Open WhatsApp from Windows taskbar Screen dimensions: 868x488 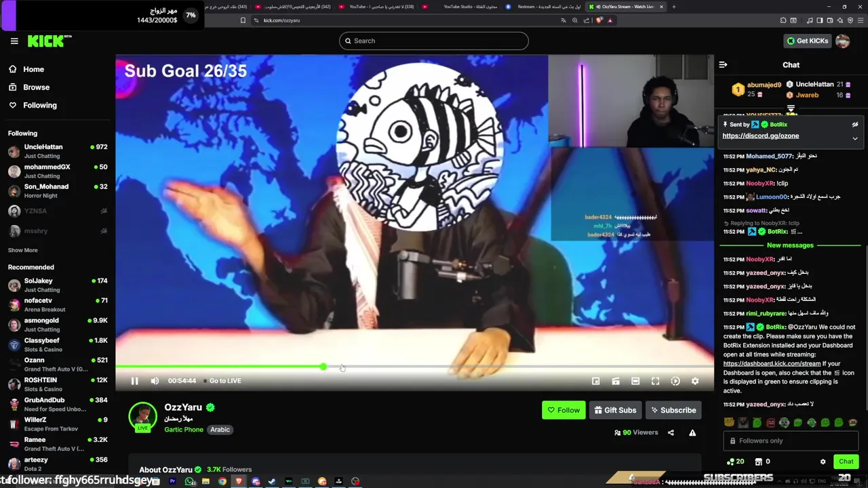point(189,482)
